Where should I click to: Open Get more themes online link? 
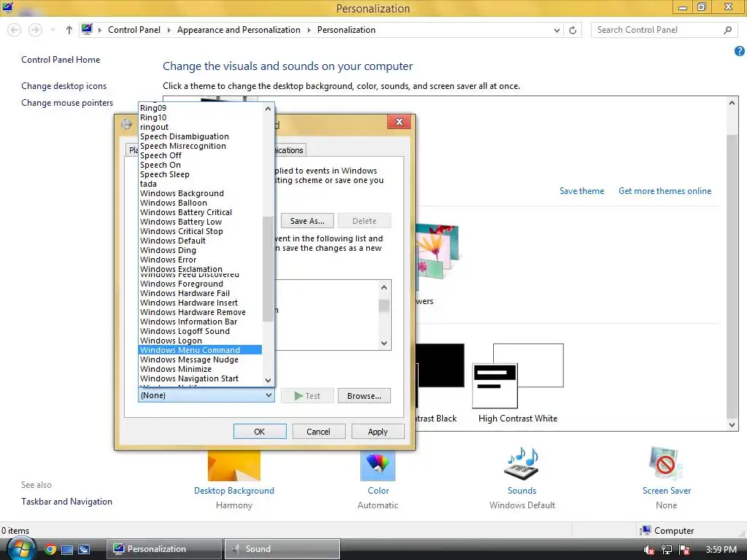665,191
